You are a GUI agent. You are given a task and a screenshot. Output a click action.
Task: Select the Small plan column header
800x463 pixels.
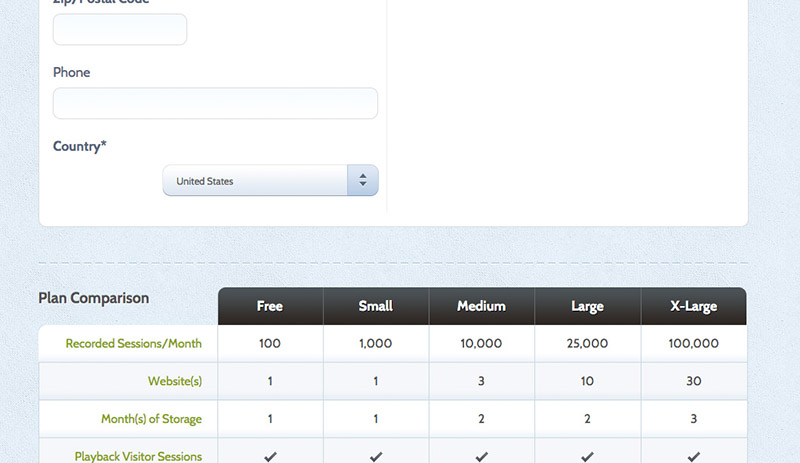pyautogui.click(x=376, y=306)
